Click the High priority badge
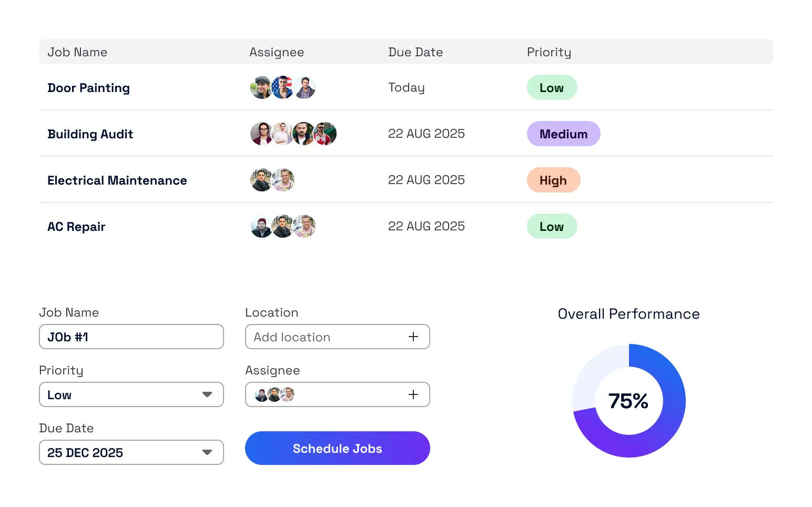Viewport: 812px width, 507px height. pyautogui.click(x=553, y=180)
